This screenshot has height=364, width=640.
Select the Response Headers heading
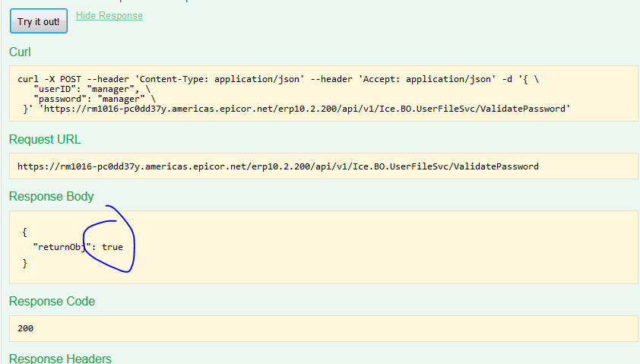pos(60,358)
